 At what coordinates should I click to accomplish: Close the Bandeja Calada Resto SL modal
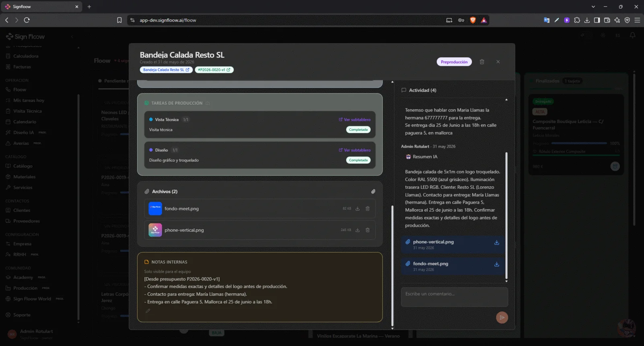click(x=498, y=62)
